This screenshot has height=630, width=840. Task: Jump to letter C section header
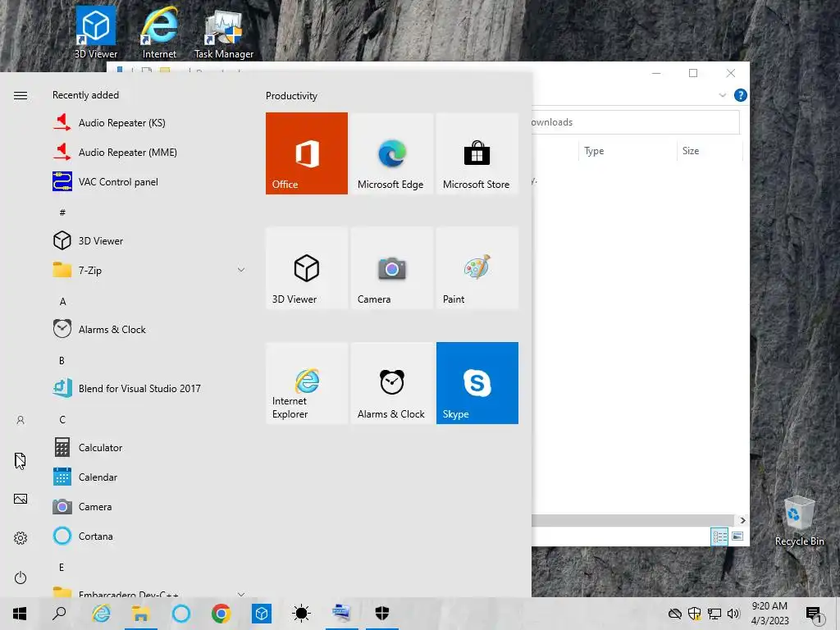click(x=62, y=419)
